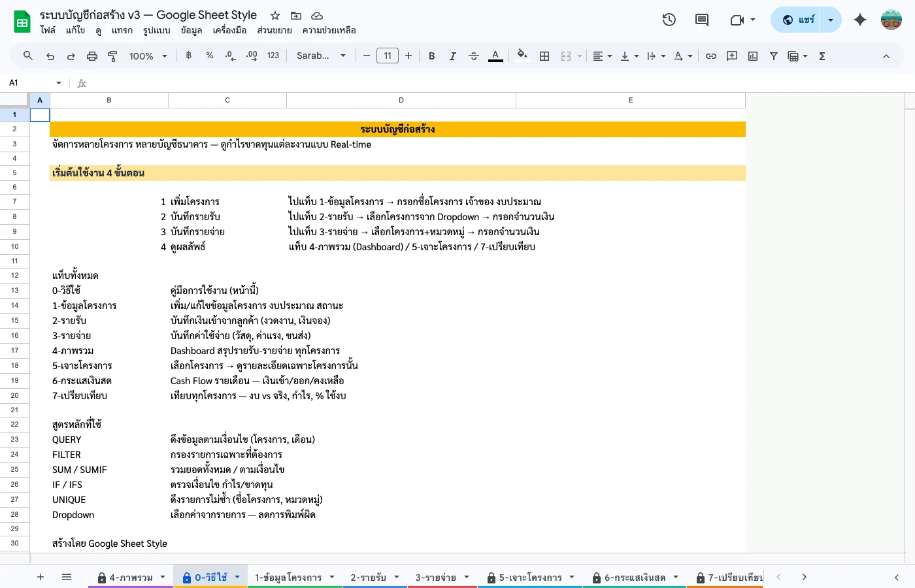915x588 pixels.
Task: Open the merge cells tool
Action: 565,56
